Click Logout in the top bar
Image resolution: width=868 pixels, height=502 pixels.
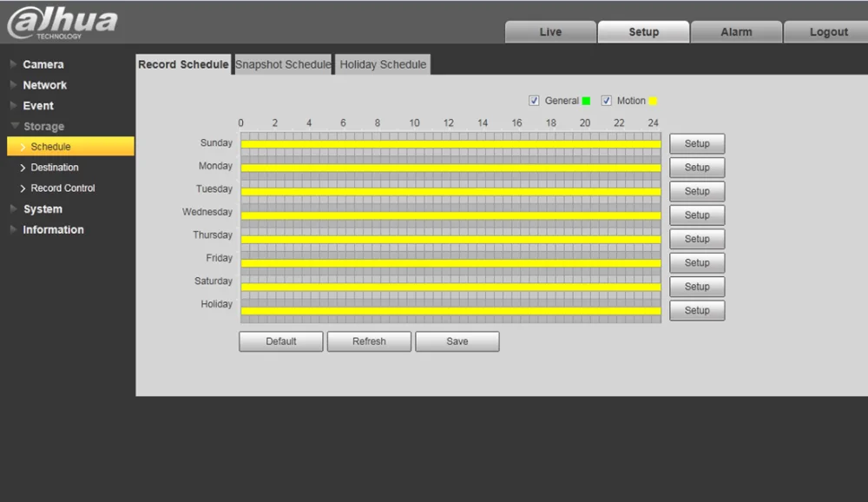click(x=828, y=31)
